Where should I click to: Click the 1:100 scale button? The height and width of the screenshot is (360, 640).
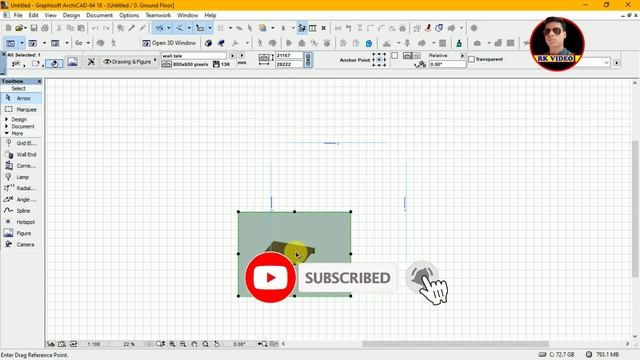(x=94, y=344)
